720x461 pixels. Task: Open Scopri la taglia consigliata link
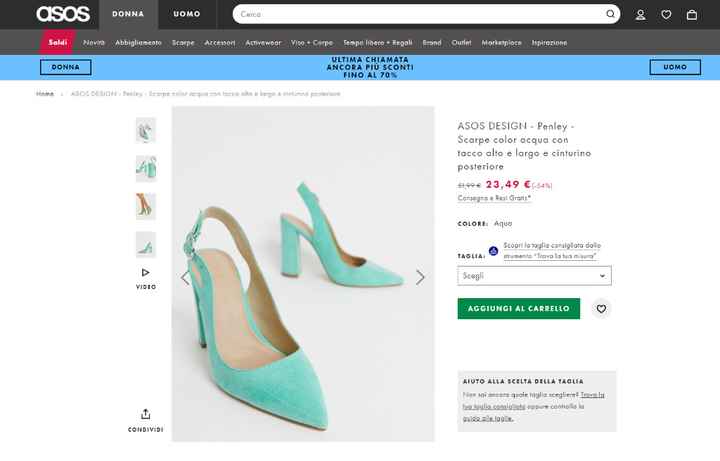pos(552,251)
